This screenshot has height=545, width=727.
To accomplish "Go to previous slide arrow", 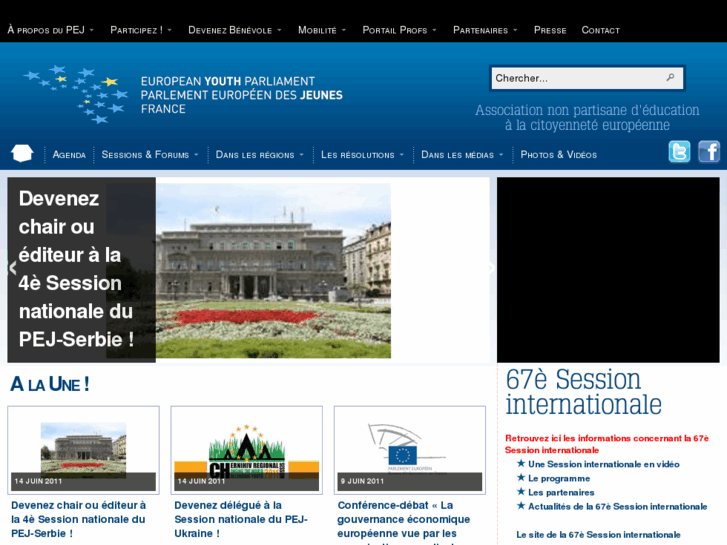I will (13, 268).
